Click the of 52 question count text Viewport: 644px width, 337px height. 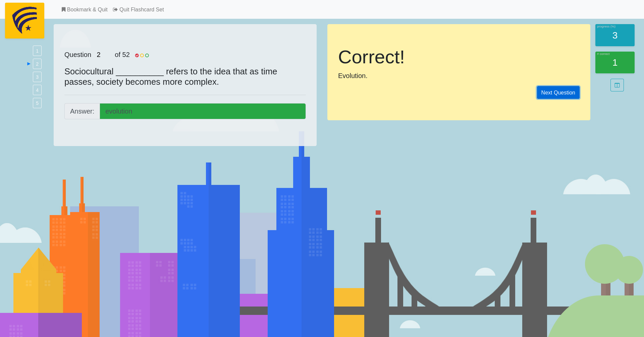(122, 55)
